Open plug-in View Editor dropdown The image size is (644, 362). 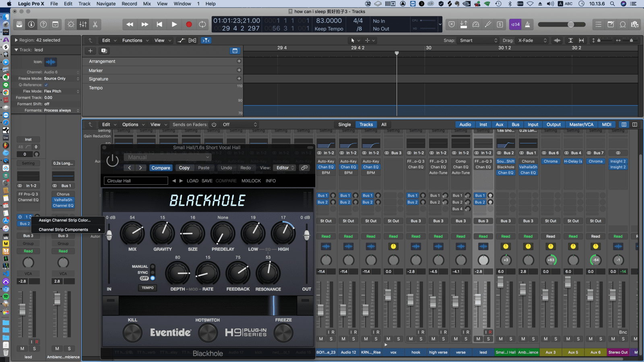tap(285, 168)
